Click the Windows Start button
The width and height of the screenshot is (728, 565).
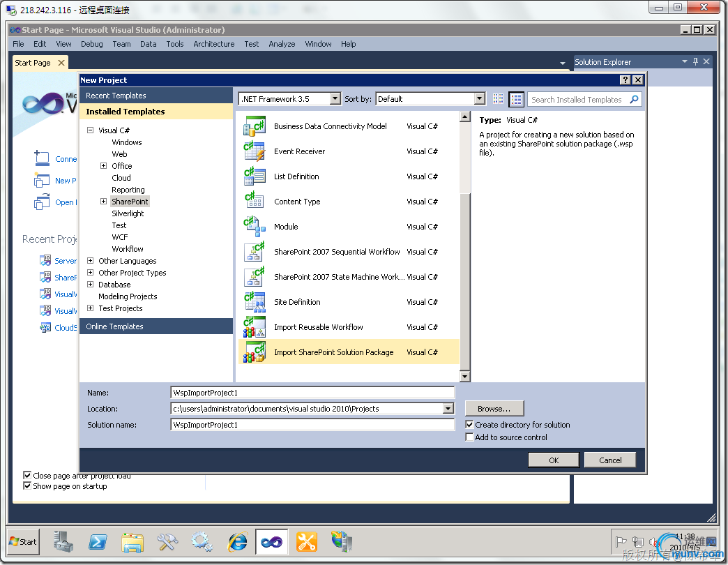tap(23, 542)
